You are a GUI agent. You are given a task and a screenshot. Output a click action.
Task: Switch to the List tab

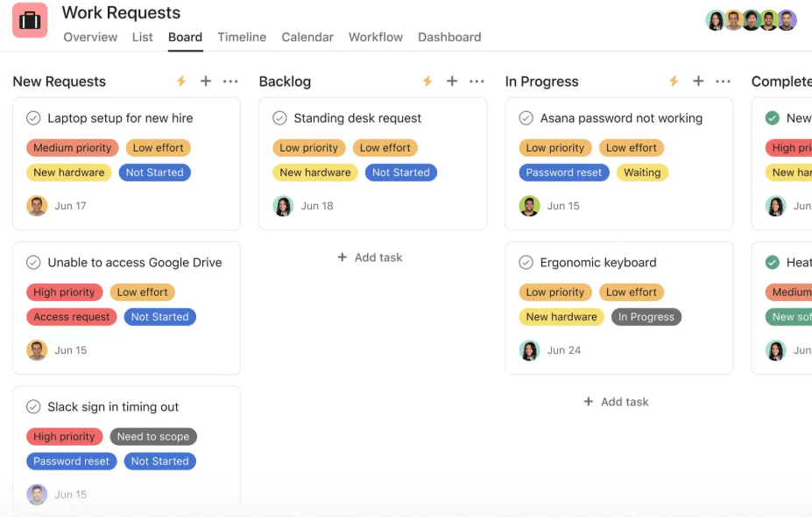pos(143,38)
